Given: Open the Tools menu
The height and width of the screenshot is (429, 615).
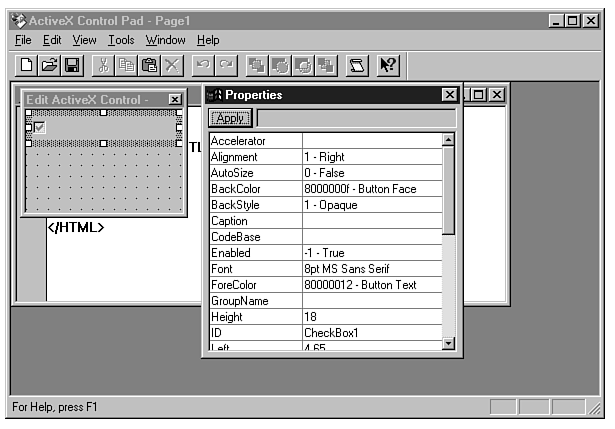Looking at the screenshot, I should (121, 40).
